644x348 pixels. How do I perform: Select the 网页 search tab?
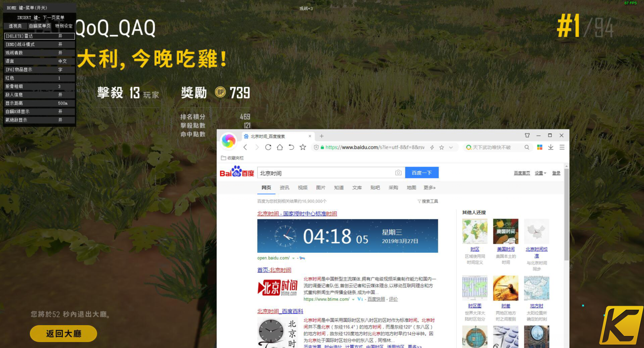coord(266,188)
